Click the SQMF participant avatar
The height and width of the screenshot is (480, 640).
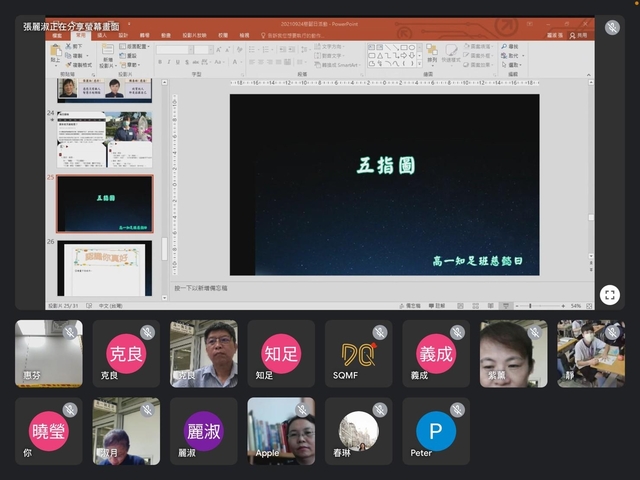click(358, 354)
